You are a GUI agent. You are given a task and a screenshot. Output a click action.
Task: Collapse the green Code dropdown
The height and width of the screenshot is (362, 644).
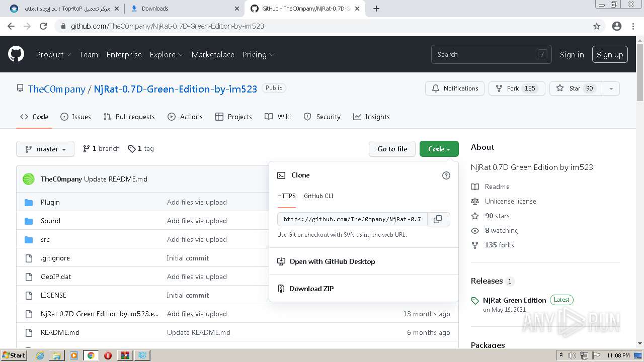pyautogui.click(x=439, y=149)
